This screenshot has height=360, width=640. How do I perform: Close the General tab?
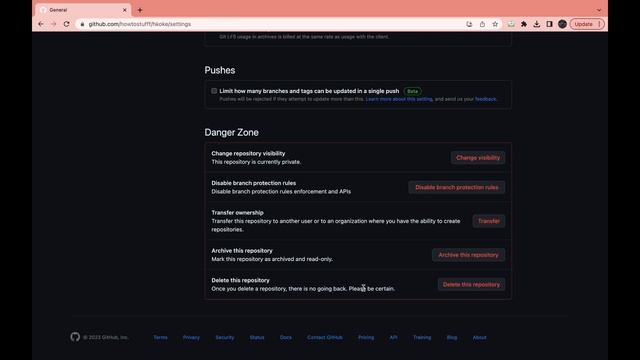click(x=124, y=10)
